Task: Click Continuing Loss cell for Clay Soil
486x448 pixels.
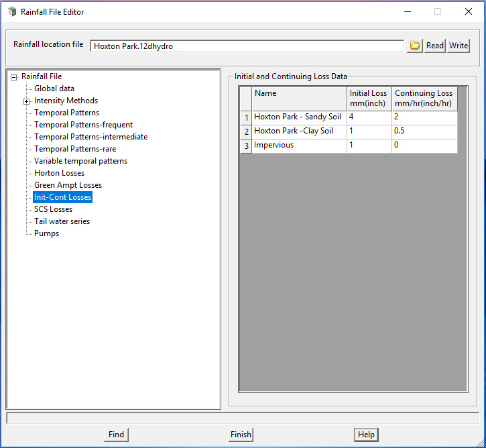Action: coord(424,131)
